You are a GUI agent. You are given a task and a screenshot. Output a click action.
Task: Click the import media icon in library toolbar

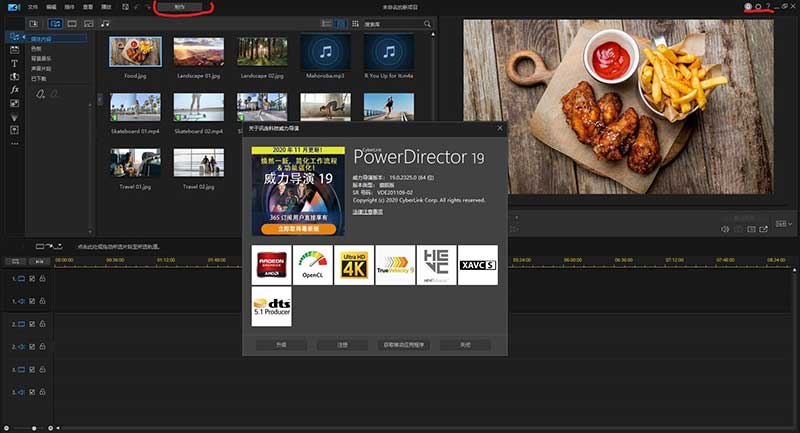click(34, 23)
